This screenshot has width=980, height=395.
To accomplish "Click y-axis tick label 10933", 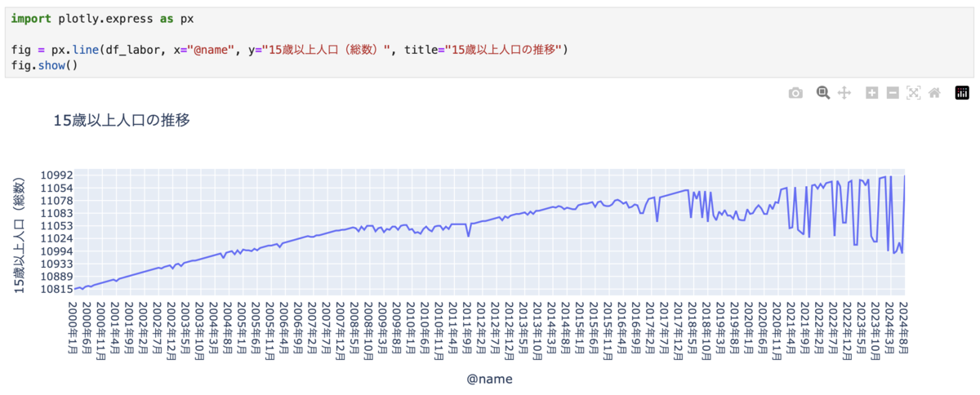I will coord(56,264).
